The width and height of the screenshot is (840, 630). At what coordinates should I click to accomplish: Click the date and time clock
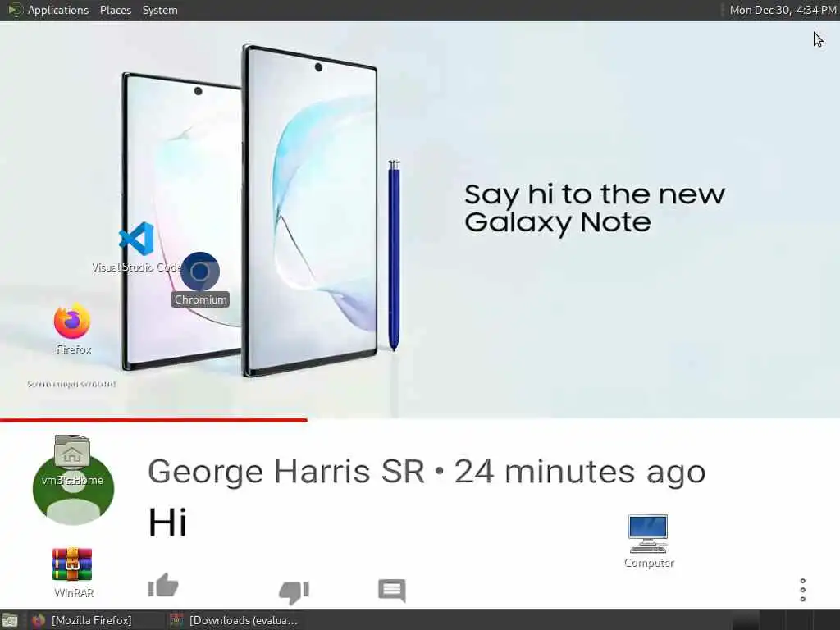(783, 10)
